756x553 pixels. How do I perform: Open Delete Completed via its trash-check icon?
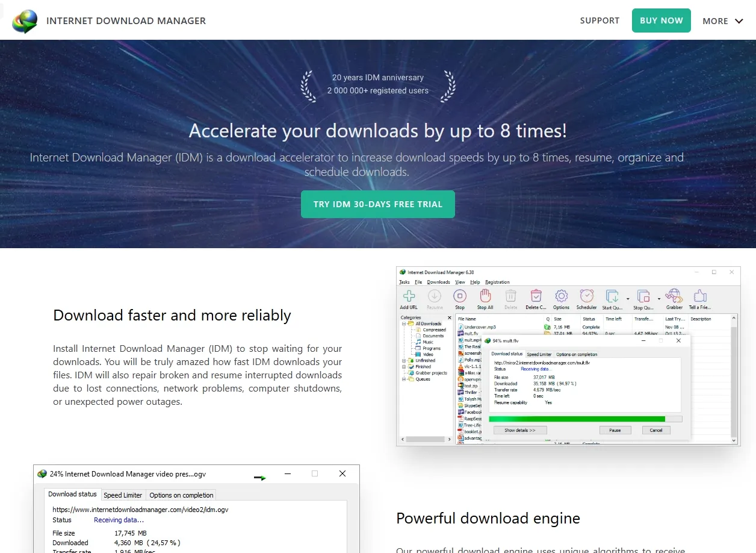pyautogui.click(x=536, y=296)
